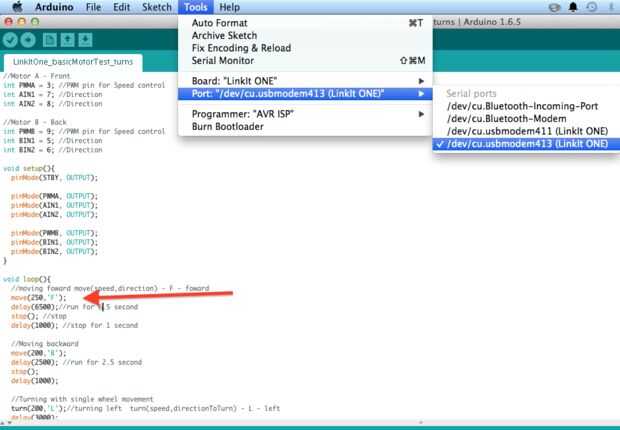Click the Verify checkmark toolbar icon
This screenshot has width=620, height=430.
coord(10,40)
